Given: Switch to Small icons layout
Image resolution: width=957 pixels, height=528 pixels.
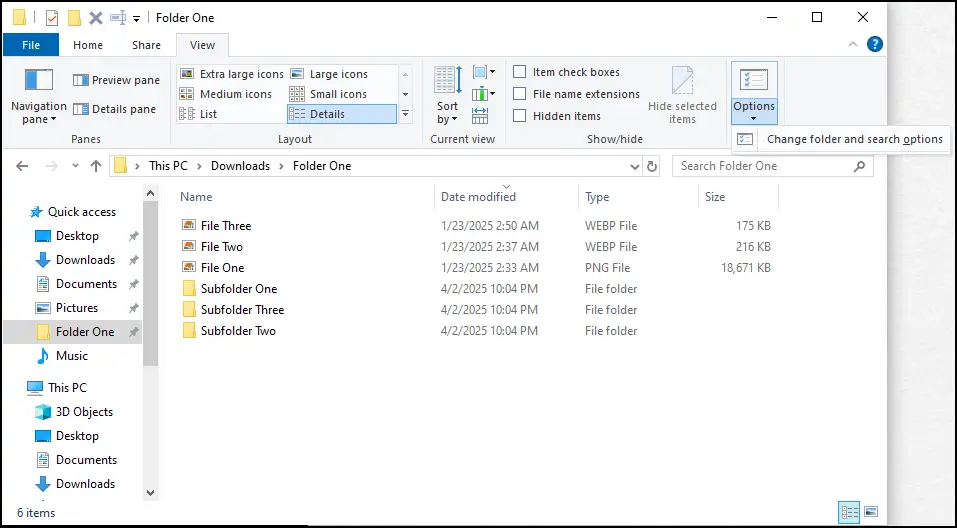Looking at the screenshot, I should pos(328,94).
